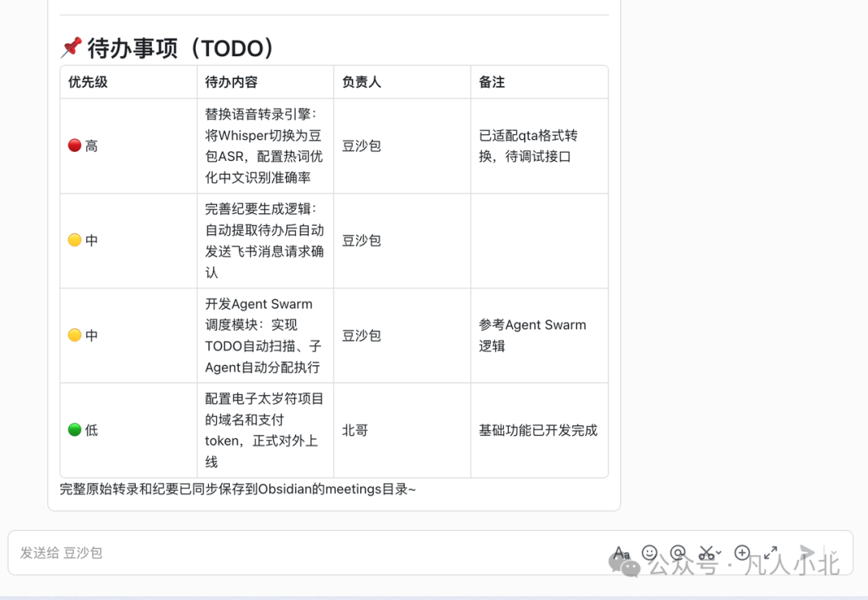Click the send message arrow icon

pyautogui.click(x=807, y=553)
